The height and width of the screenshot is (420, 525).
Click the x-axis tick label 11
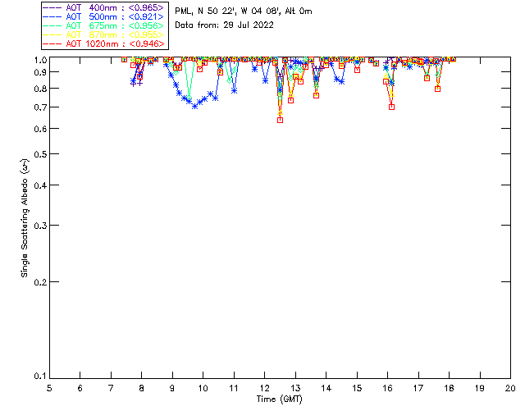pos(234,388)
